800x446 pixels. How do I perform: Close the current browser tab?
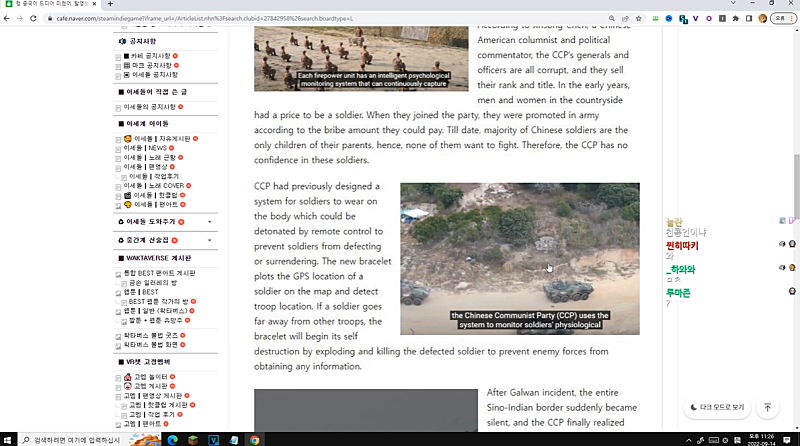[94, 4]
